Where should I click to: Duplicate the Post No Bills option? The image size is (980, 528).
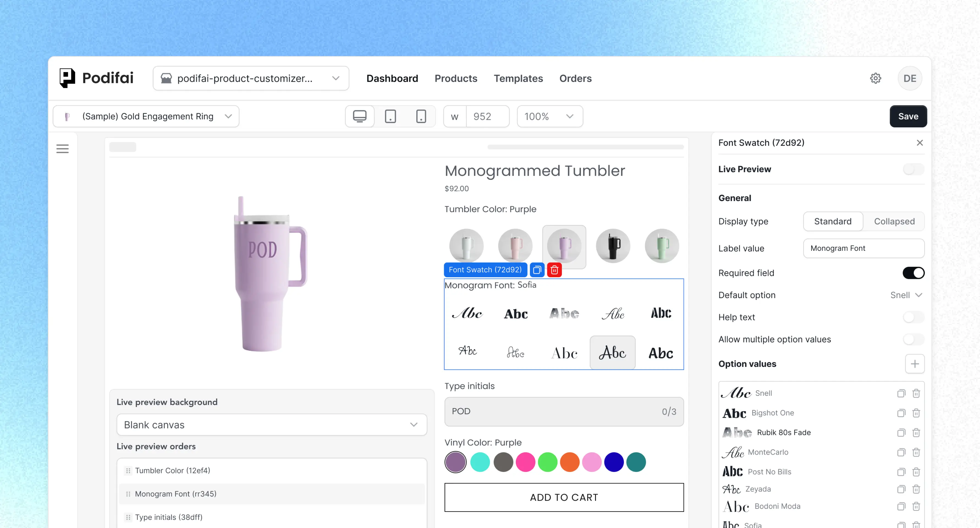click(901, 472)
